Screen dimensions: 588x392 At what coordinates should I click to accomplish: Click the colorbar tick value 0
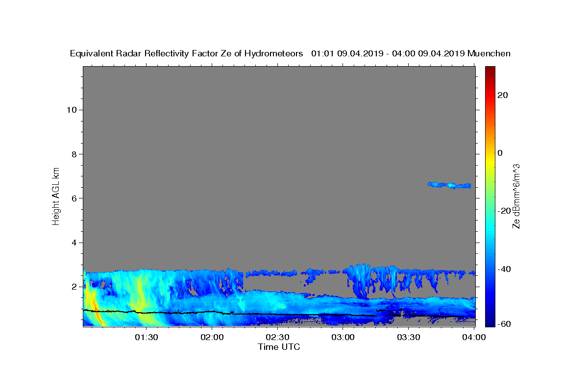pyautogui.click(x=500, y=153)
